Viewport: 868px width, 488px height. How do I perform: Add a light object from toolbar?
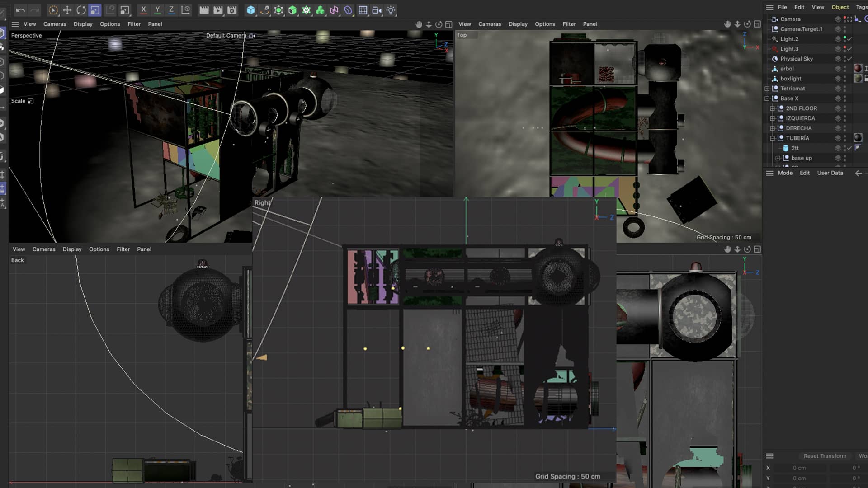pyautogui.click(x=391, y=10)
